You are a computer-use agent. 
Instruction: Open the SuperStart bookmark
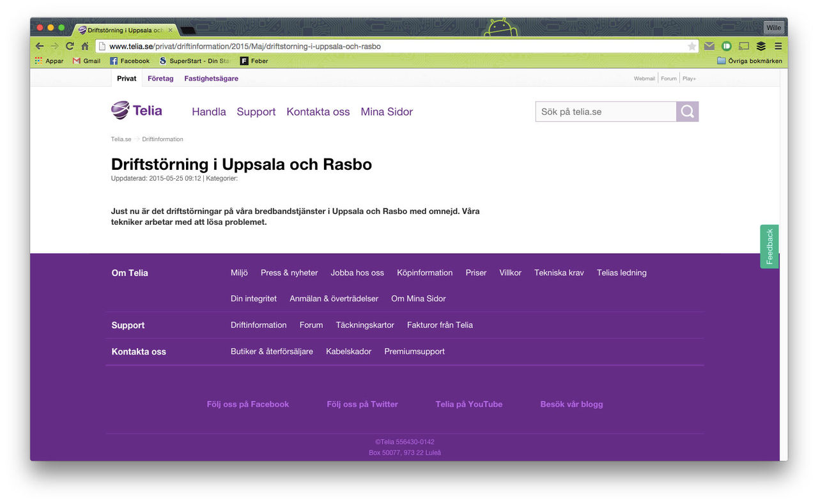tap(195, 61)
